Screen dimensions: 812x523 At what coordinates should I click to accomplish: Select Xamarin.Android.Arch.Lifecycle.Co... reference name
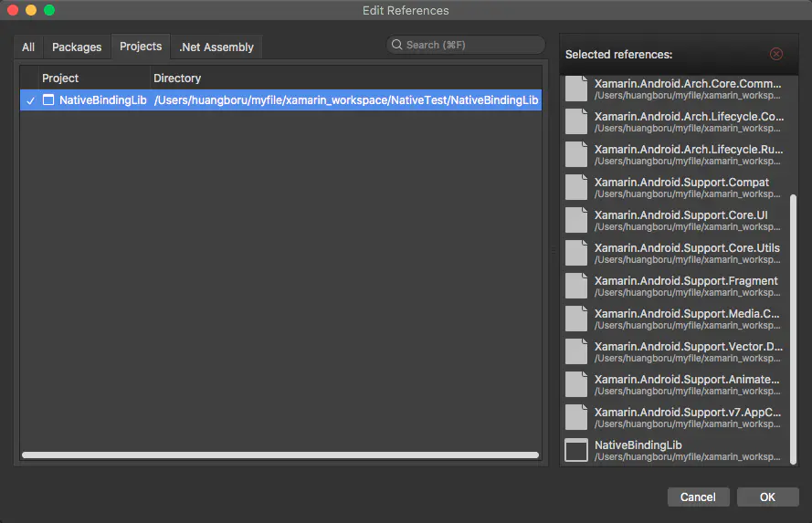[690, 117]
